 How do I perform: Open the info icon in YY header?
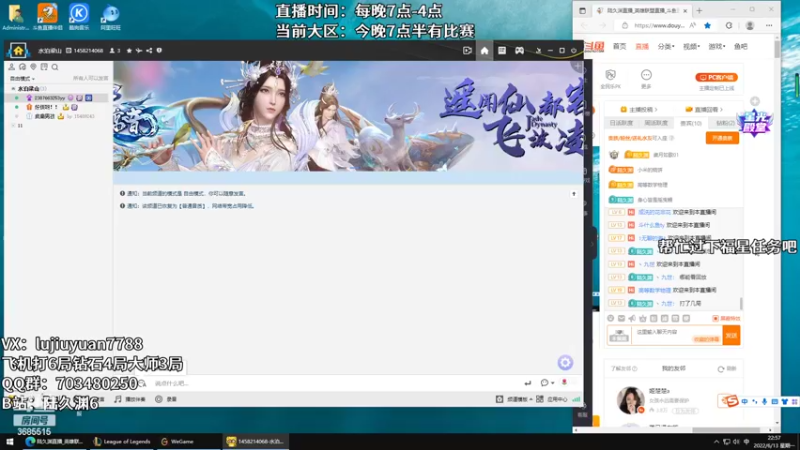click(159, 51)
